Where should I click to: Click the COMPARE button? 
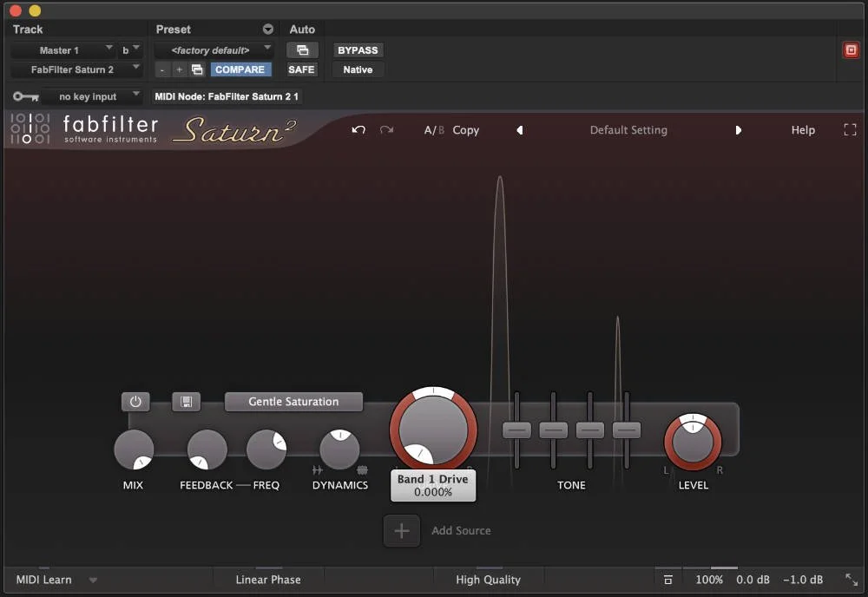(x=240, y=69)
